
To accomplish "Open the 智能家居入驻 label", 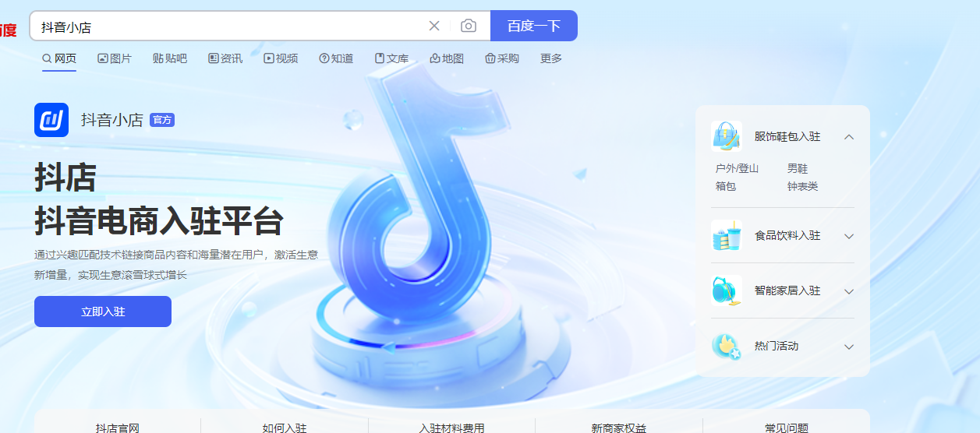I will point(787,290).
